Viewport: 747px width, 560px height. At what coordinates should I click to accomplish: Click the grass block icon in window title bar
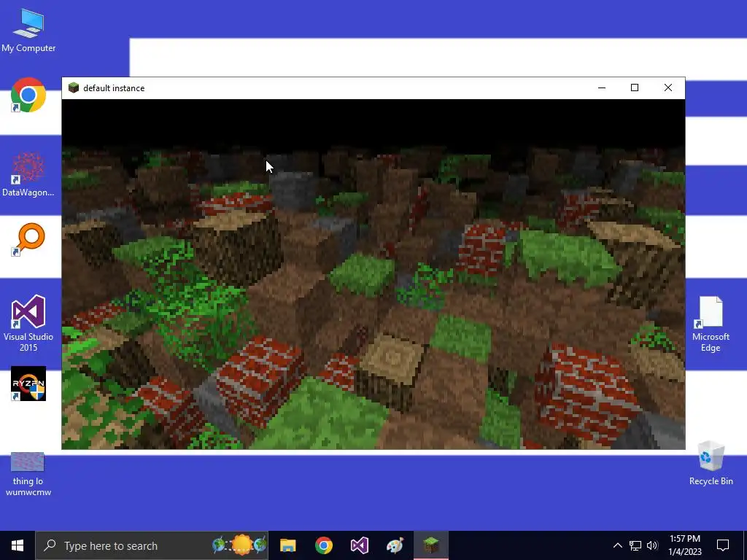(x=74, y=87)
